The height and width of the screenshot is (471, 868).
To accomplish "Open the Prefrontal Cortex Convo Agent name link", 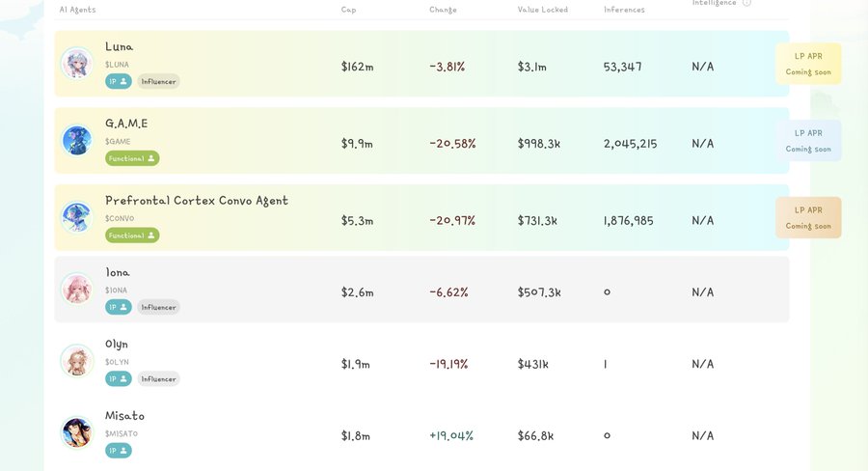I will pyautogui.click(x=197, y=201).
